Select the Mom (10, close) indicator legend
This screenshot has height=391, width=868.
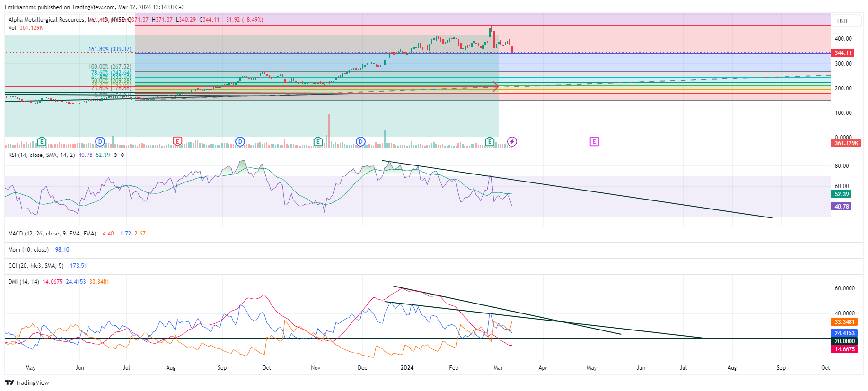click(x=28, y=250)
